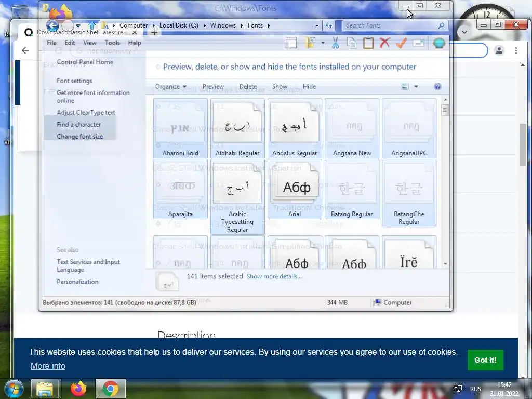The image size is (532, 399).
Task: Click the Show command button
Action: [x=280, y=87]
